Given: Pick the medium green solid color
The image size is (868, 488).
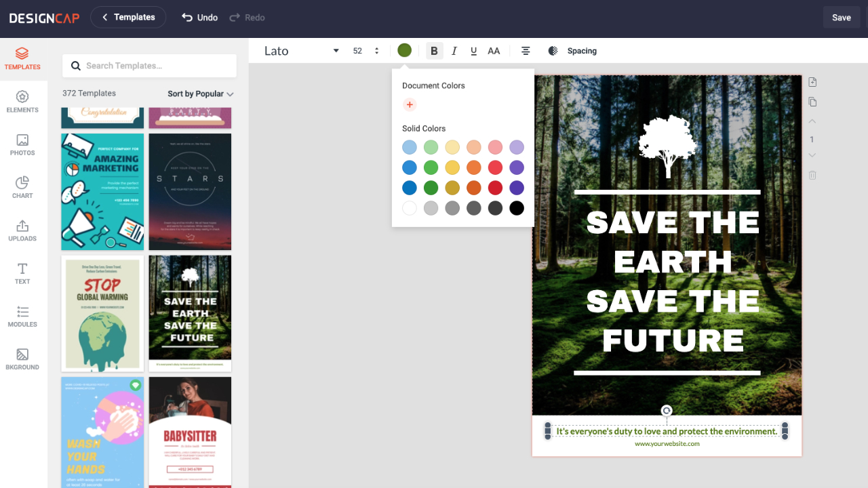Looking at the screenshot, I should (x=431, y=167).
